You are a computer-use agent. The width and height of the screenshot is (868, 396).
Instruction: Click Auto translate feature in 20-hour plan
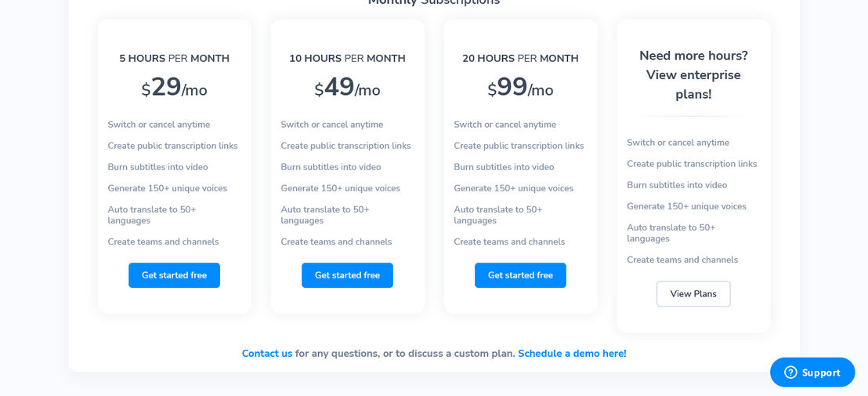coord(498,215)
